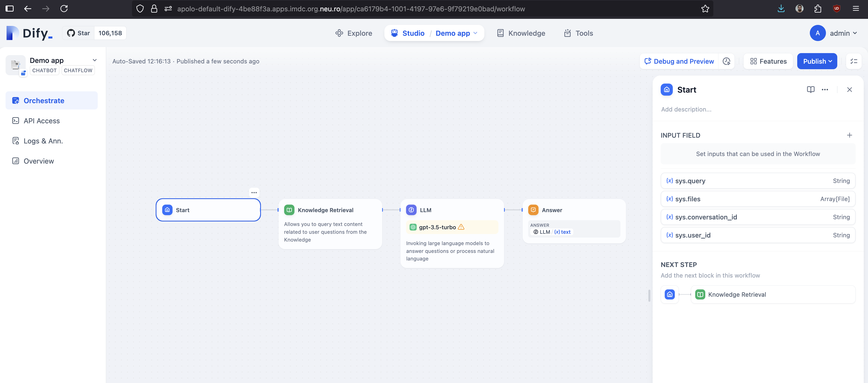868x383 pixels.
Task: Click three-dots above Start node
Action: [254, 193]
